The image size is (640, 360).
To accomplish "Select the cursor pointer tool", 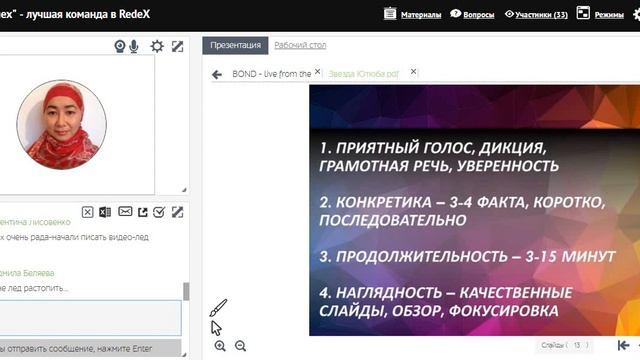I will [x=216, y=328].
